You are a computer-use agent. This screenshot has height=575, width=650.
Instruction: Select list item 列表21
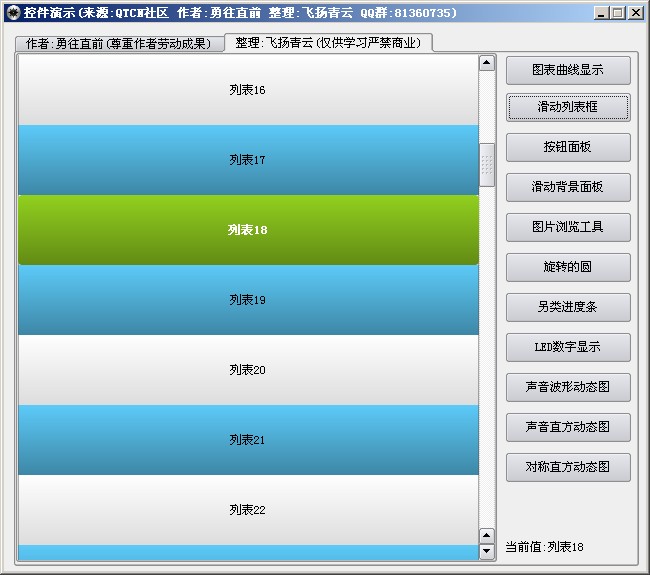(248, 440)
